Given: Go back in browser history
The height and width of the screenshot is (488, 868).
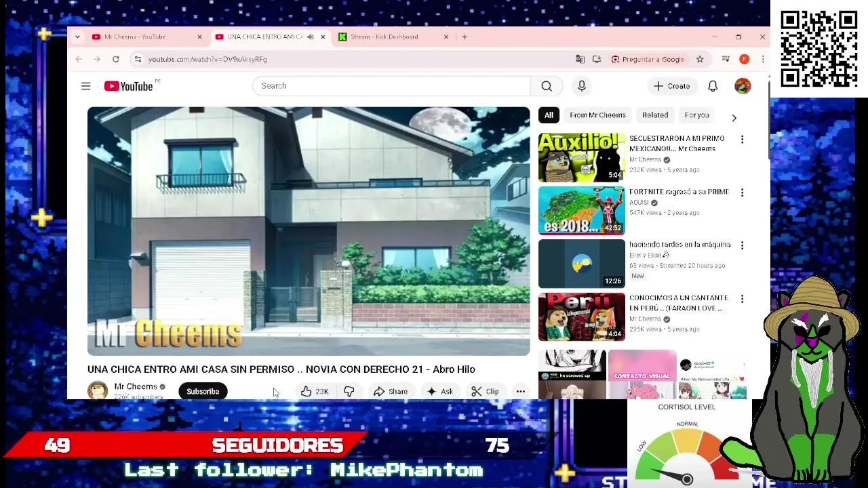Looking at the screenshot, I should pos(79,59).
